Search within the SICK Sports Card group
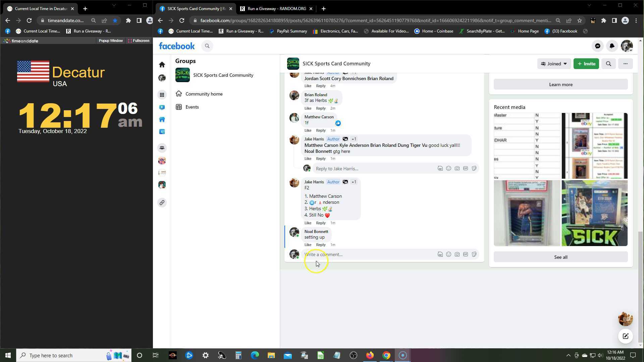Screen dimensions: 644x362 pyautogui.click(x=608, y=64)
